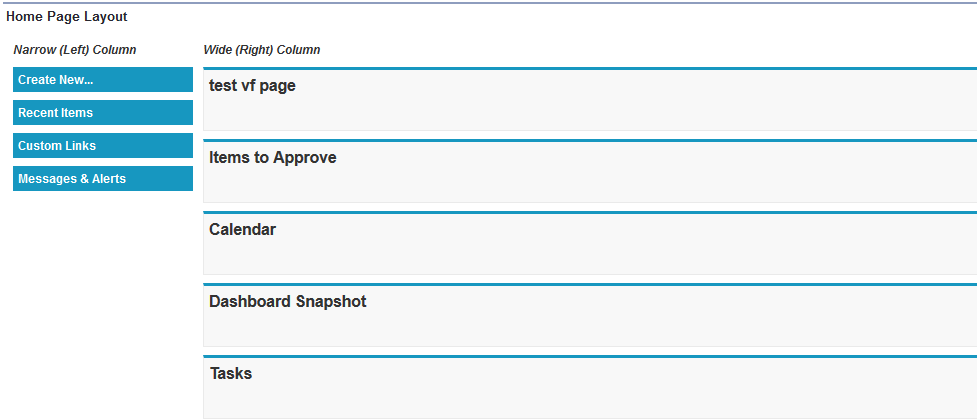The width and height of the screenshot is (977, 420).
Task: Pick the Messages & Alerts component
Action: click(x=102, y=179)
